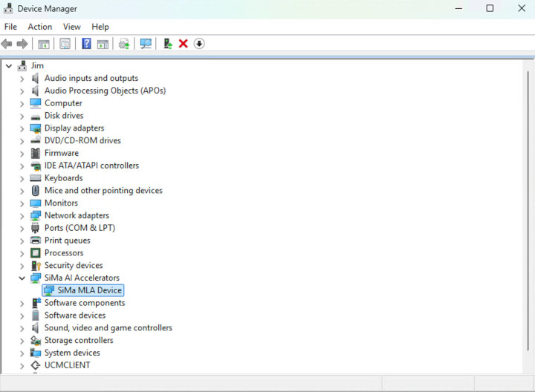Collapse the SiMa AI Accelerators node
The height and width of the screenshot is (392, 535).
click(22, 278)
